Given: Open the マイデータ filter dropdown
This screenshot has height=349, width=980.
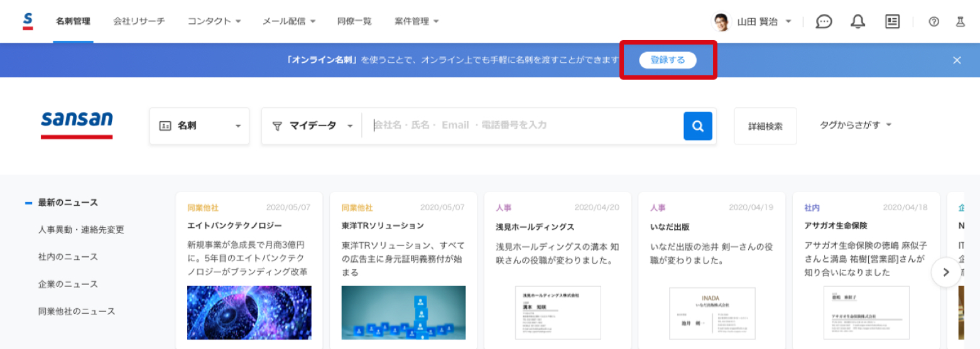Looking at the screenshot, I should [x=312, y=126].
